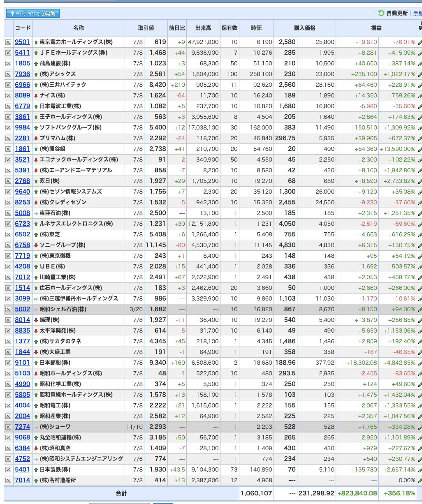This screenshot has height=504, width=422.
Task: Select the total purchase price 231,298.92
Action: point(316,493)
